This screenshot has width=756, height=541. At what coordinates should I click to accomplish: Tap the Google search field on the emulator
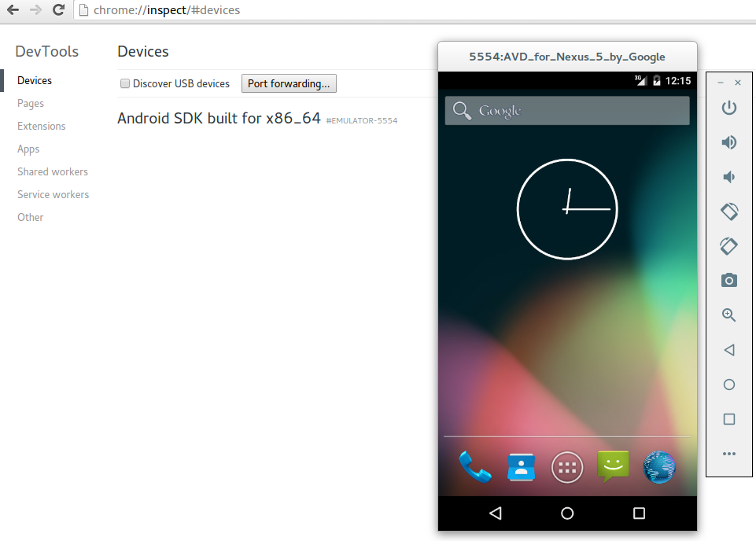[567, 111]
